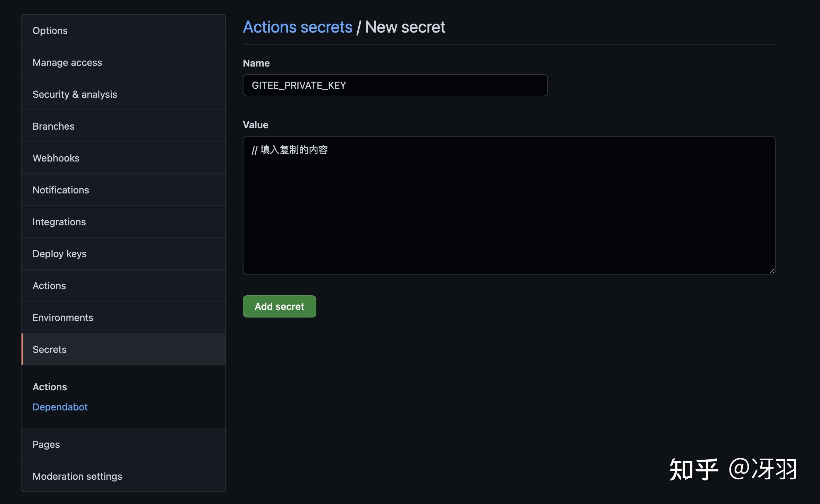The width and height of the screenshot is (820, 504).
Task: Click the secret Name input field
Action: click(x=395, y=85)
